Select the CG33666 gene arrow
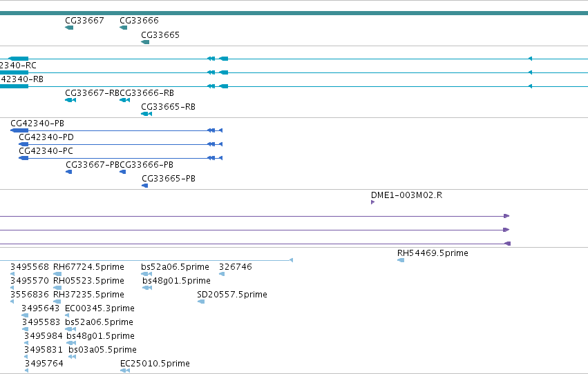Viewport: 588px width, 374px height. [124, 28]
